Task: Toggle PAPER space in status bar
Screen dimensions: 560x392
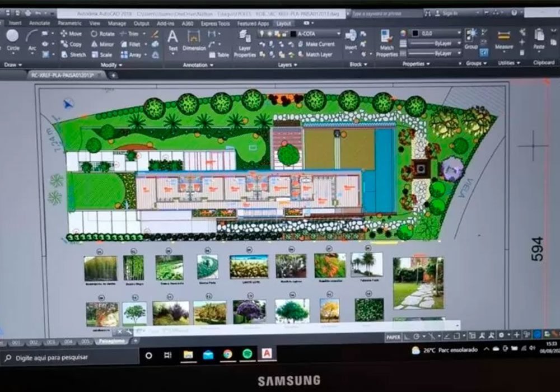Action: [x=393, y=337]
